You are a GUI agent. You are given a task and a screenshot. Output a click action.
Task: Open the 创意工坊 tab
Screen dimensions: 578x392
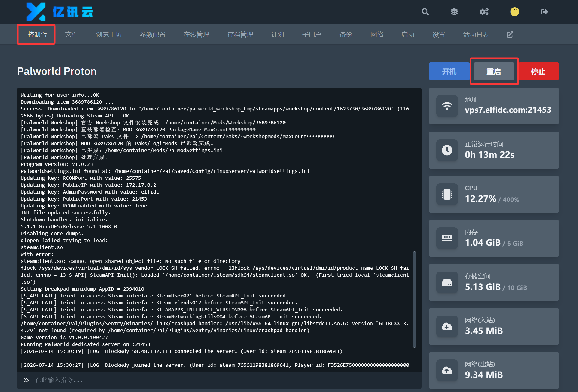pos(109,35)
